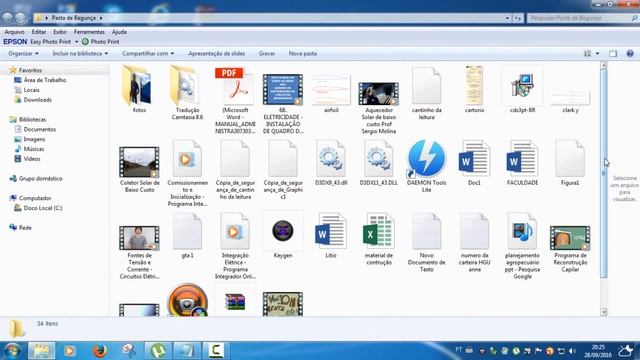Click the Windows Start button
This screenshot has height=360, width=640.
click(x=12, y=350)
